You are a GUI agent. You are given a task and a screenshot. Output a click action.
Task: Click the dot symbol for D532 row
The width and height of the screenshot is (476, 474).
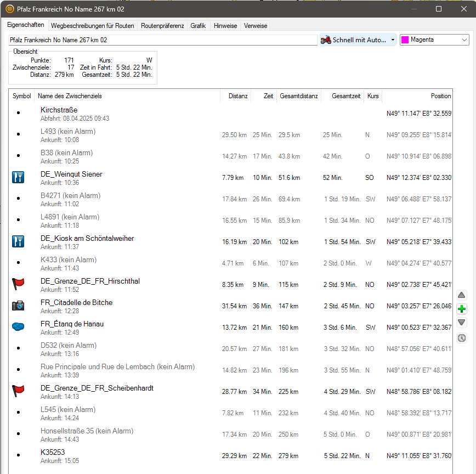pos(19,348)
